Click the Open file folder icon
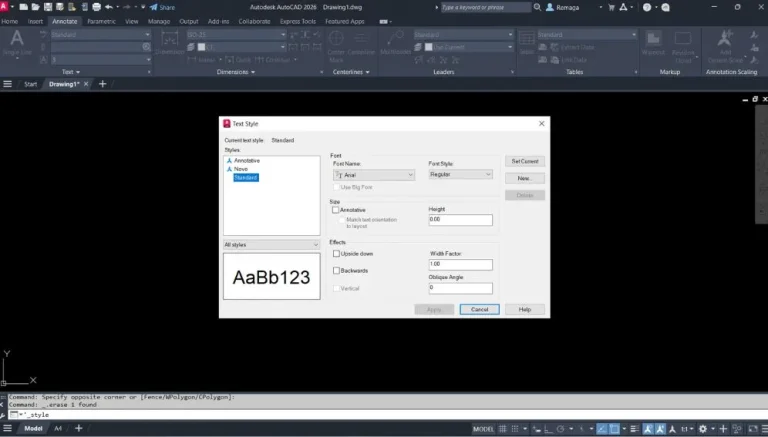 coord(36,7)
